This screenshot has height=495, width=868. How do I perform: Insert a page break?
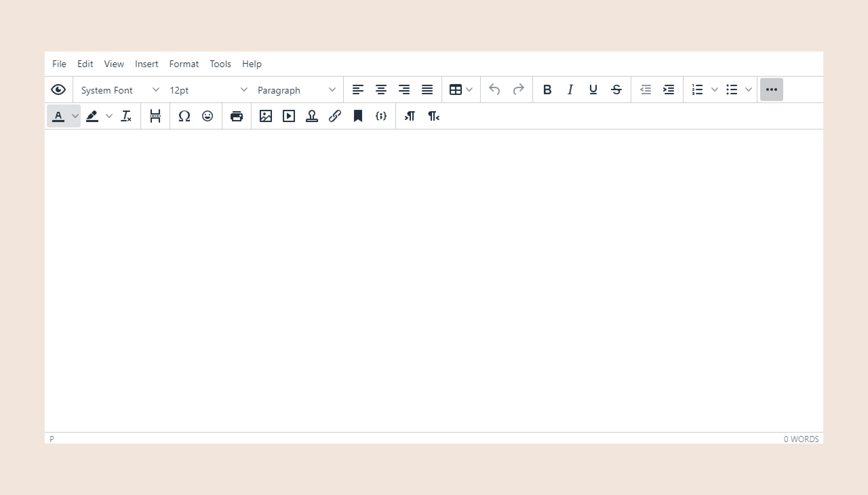point(155,116)
